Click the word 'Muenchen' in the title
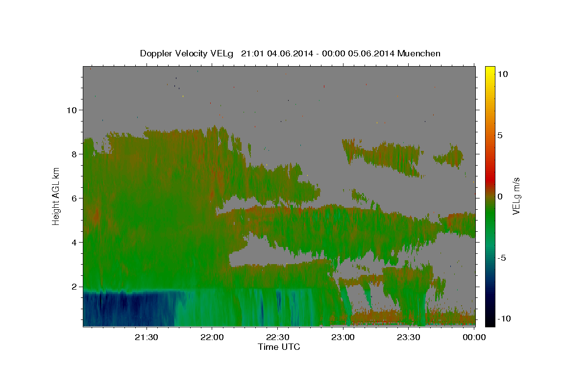588x392 pixels. click(x=419, y=53)
